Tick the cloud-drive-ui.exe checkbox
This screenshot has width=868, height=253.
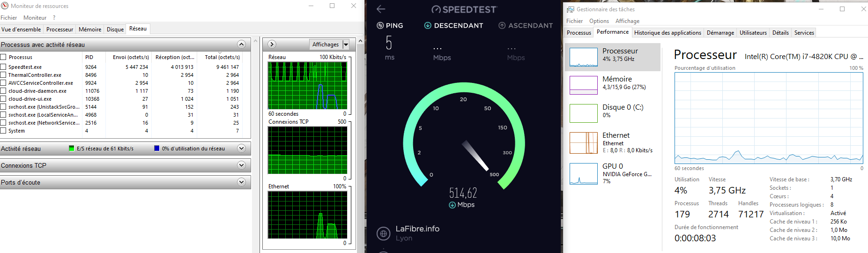tap(3, 99)
